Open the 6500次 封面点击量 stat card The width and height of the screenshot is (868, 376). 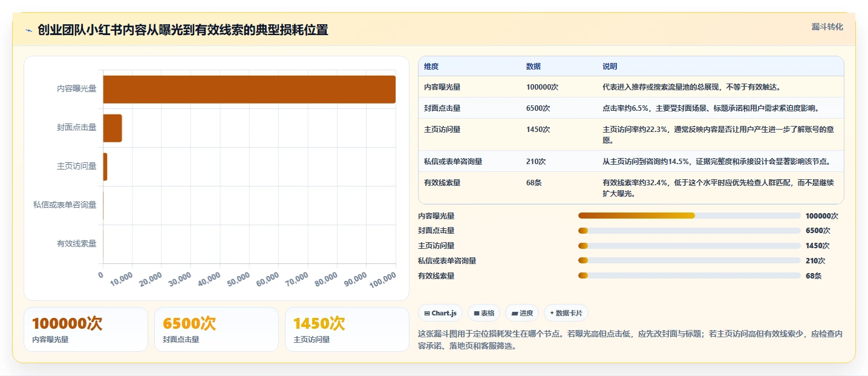pyautogui.click(x=217, y=329)
